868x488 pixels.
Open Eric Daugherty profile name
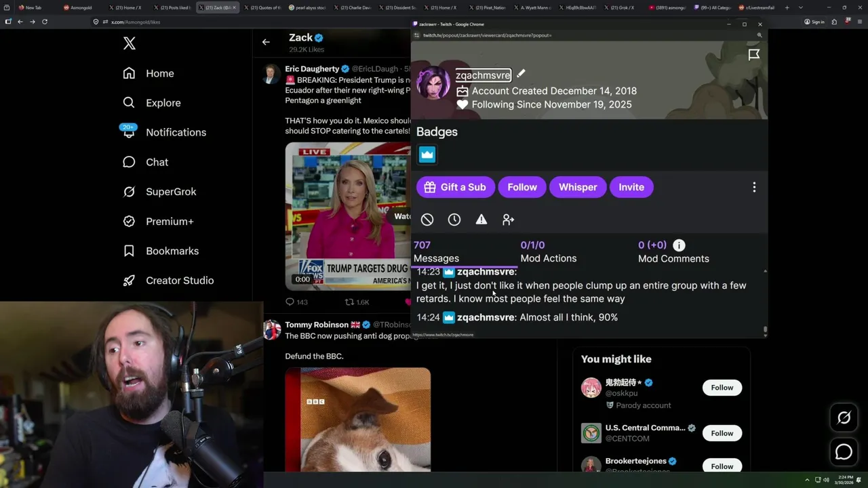click(x=312, y=68)
